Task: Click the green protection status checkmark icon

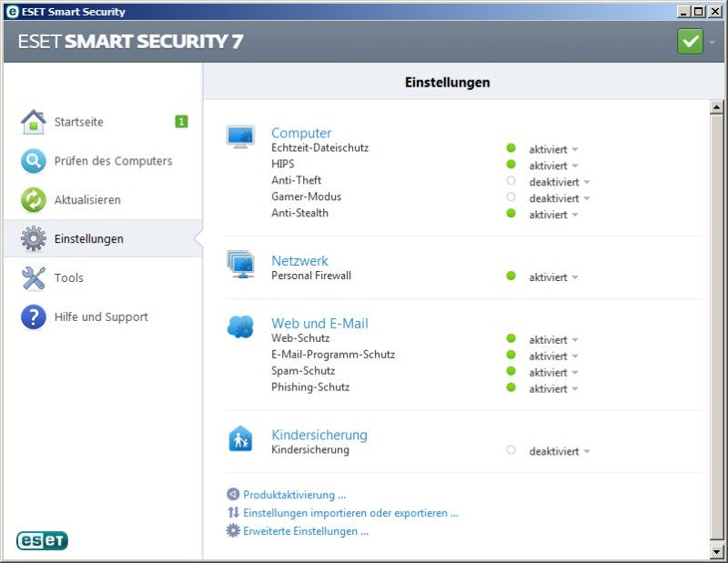Action: click(x=690, y=41)
